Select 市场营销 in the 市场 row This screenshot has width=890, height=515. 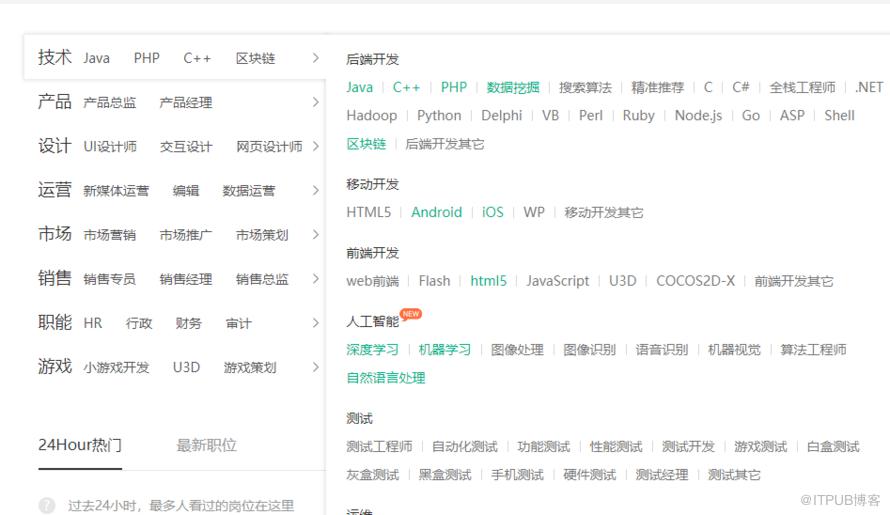[110, 235]
